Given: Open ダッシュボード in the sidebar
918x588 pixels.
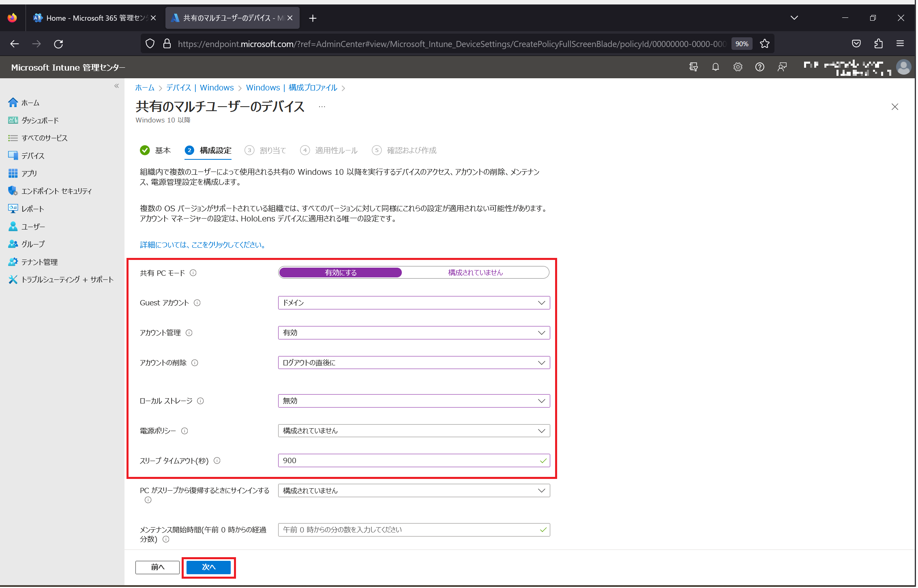Looking at the screenshot, I should [x=34, y=120].
